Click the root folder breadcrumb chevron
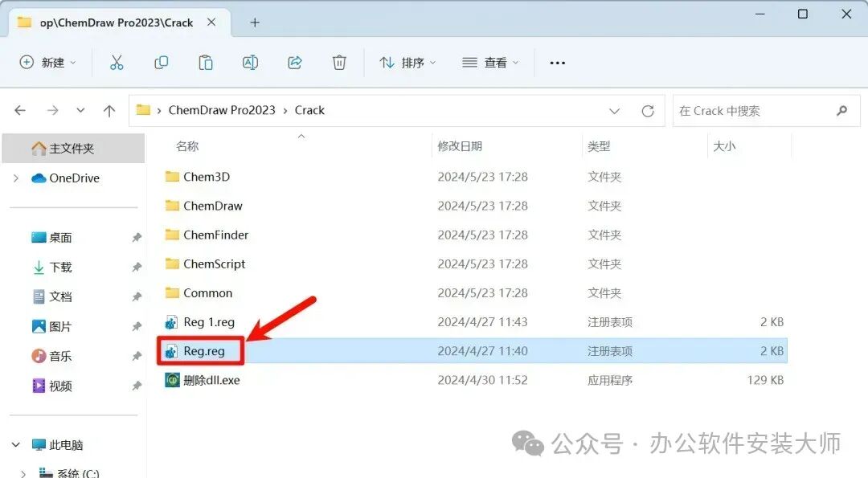 coord(159,111)
